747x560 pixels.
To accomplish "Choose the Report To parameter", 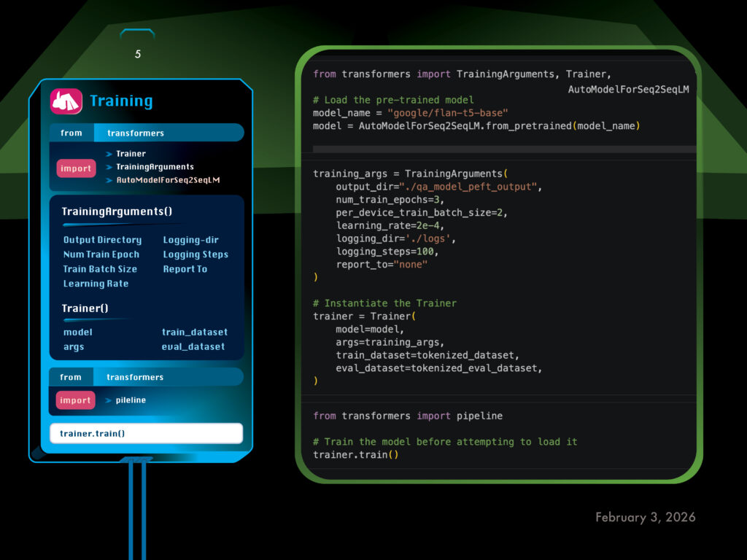I will (x=185, y=269).
